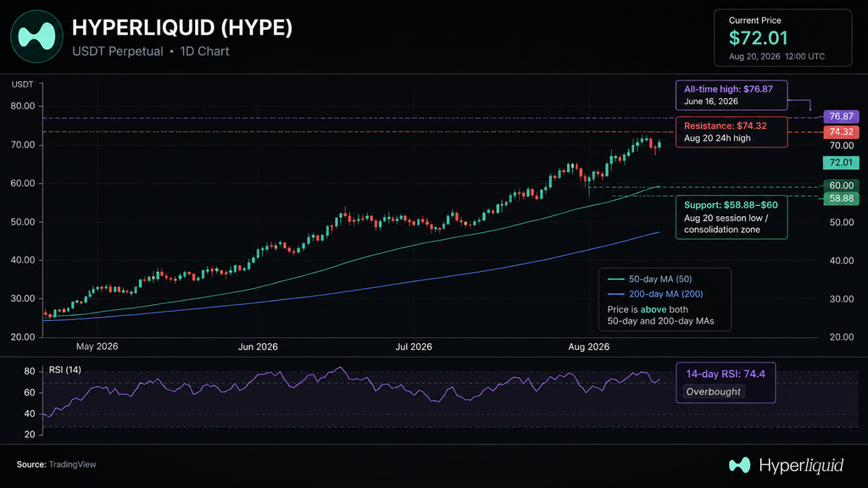Click the right axis 30.00 label
Screen dimensions: 868x488
click(842, 299)
